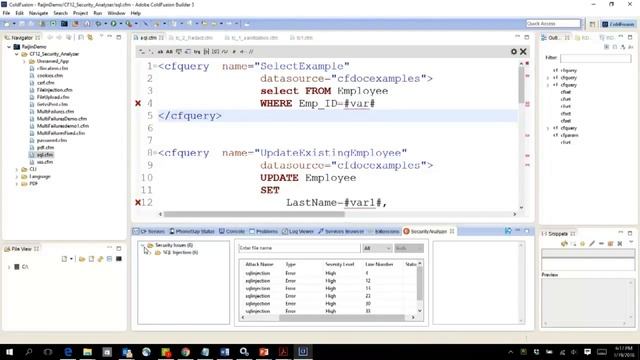Expand the Language folder
The height and width of the screenshot is (360, 640).
coord(17,177)
